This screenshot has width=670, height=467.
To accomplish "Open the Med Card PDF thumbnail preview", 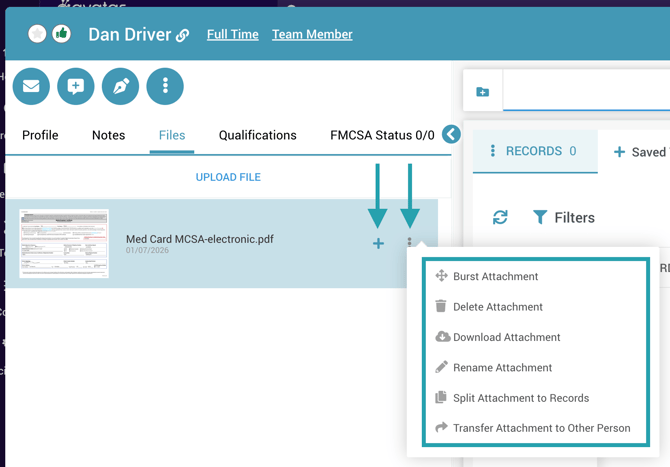I will [x=64, y=243].
